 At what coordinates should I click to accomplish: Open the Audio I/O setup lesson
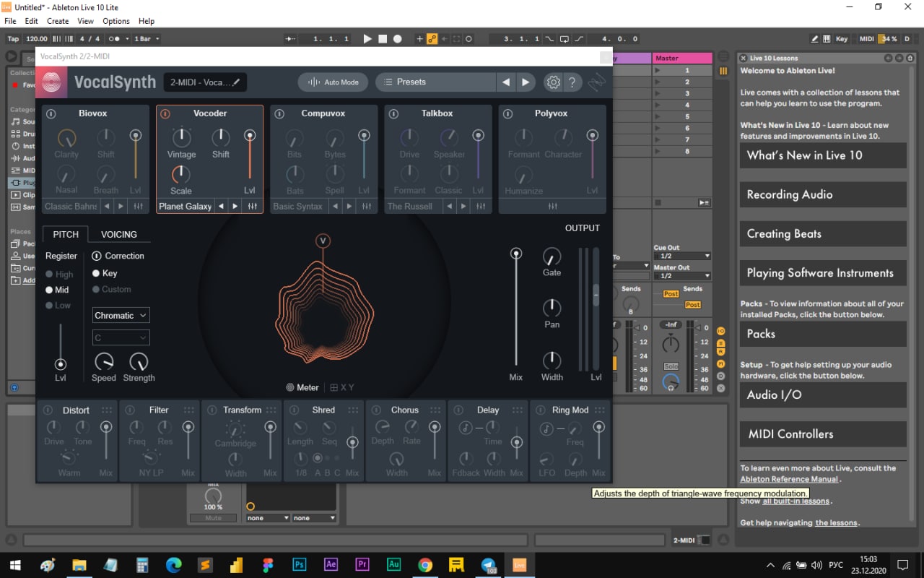point(823,394)
